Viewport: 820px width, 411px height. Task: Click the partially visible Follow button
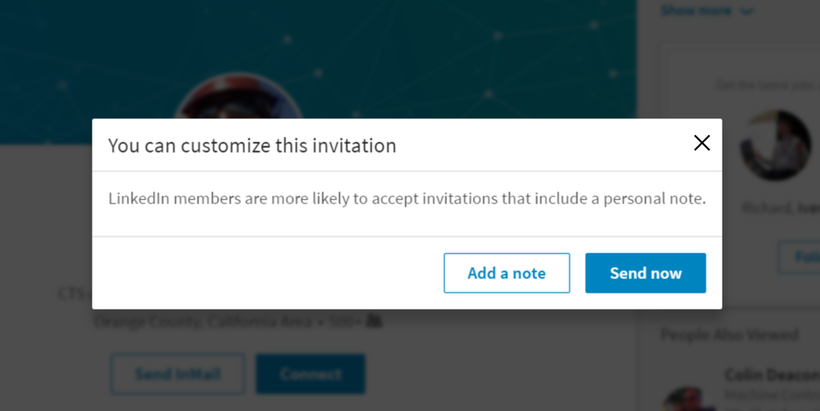(x=799, y=257)
